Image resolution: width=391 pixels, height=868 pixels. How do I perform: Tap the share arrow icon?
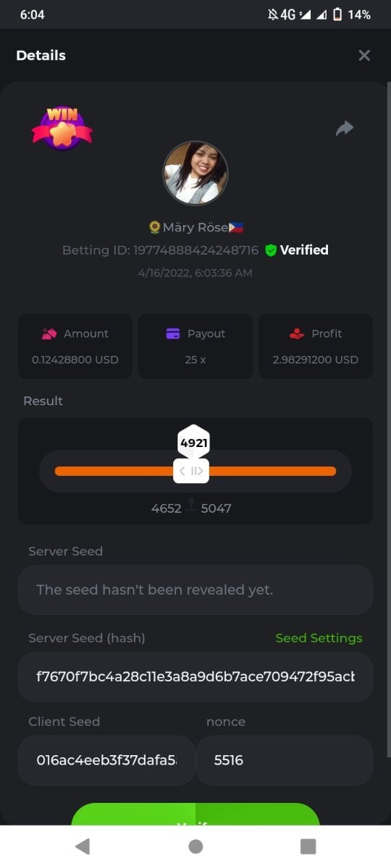point(345,129)
